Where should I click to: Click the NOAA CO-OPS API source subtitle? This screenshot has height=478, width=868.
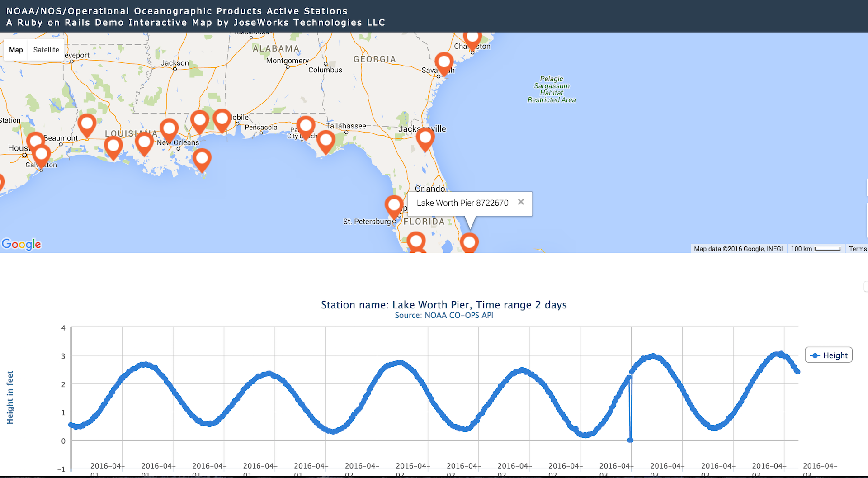pos(444,315)
